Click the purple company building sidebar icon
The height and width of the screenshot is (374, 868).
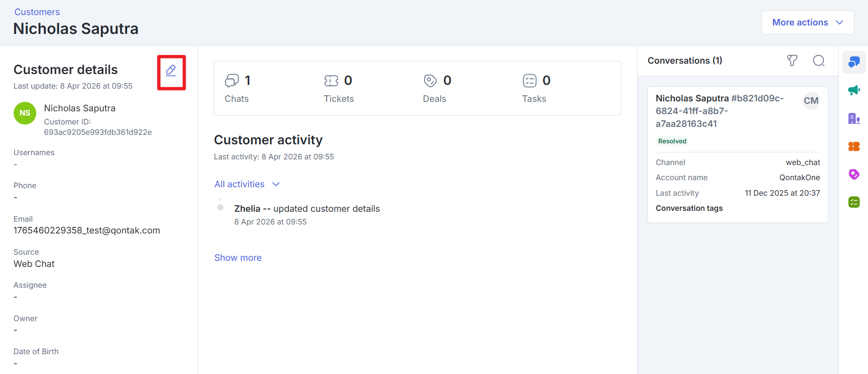click(854, 118)
